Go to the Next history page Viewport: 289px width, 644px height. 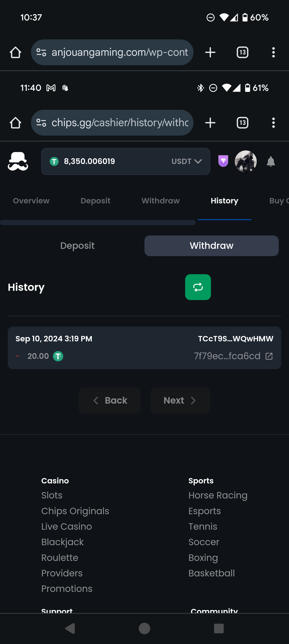pos(180,401)
